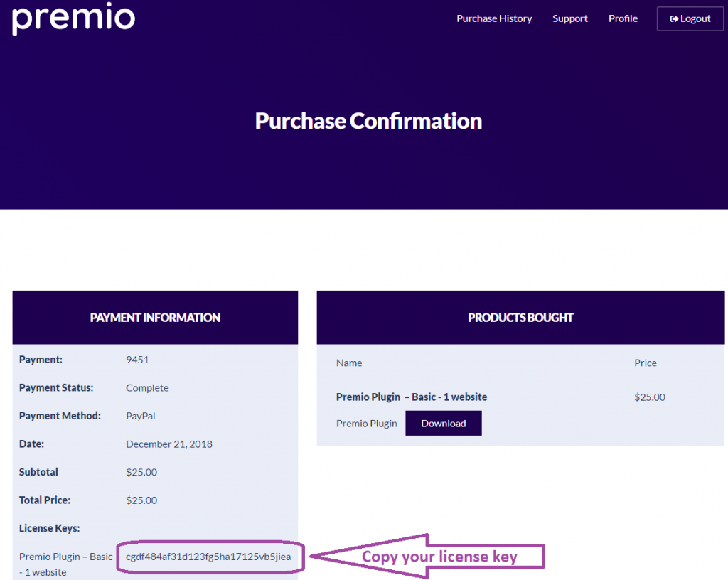The width and height of the screenshot is (728, 580).
Task: Download the Premio Plugin
Action: pyautogui.click(x=443, y=422)
